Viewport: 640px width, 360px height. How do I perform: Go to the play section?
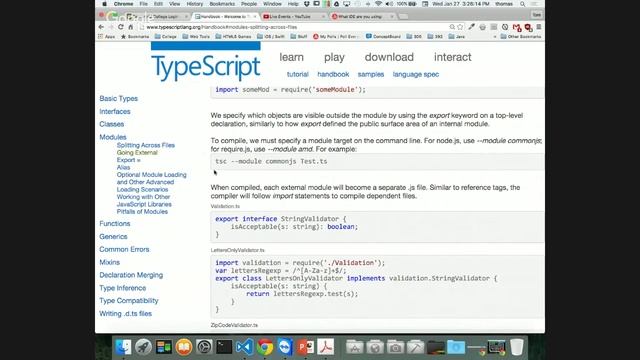(x=334, y=57)
